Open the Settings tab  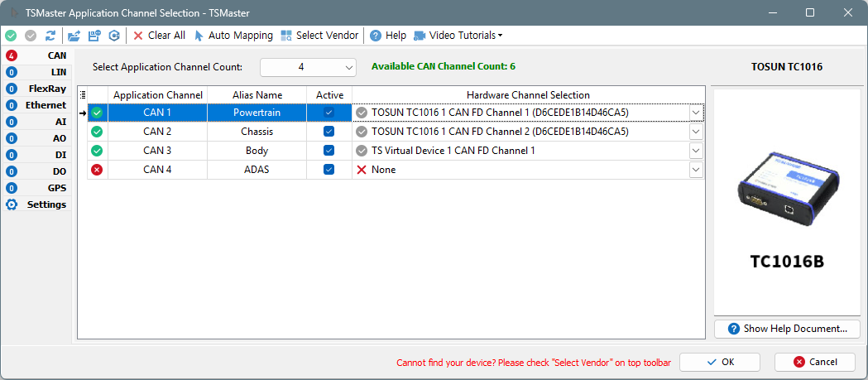pyautogui.click(x=36, y=204)
